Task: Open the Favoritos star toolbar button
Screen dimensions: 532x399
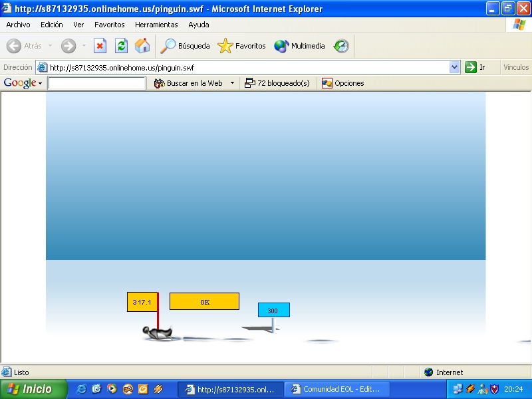Action: 241,46
